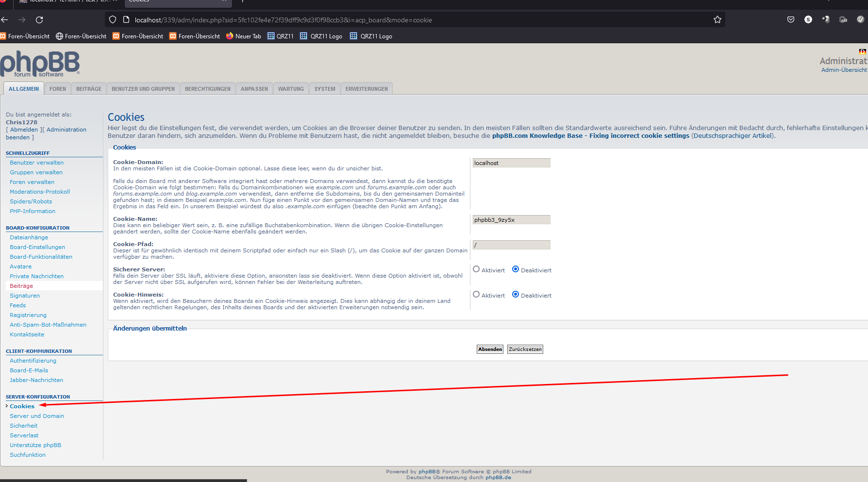This screenshot has width=868, height=482.
Task: Open site information page icon in address bar
Action: click(x=126, y=20)
